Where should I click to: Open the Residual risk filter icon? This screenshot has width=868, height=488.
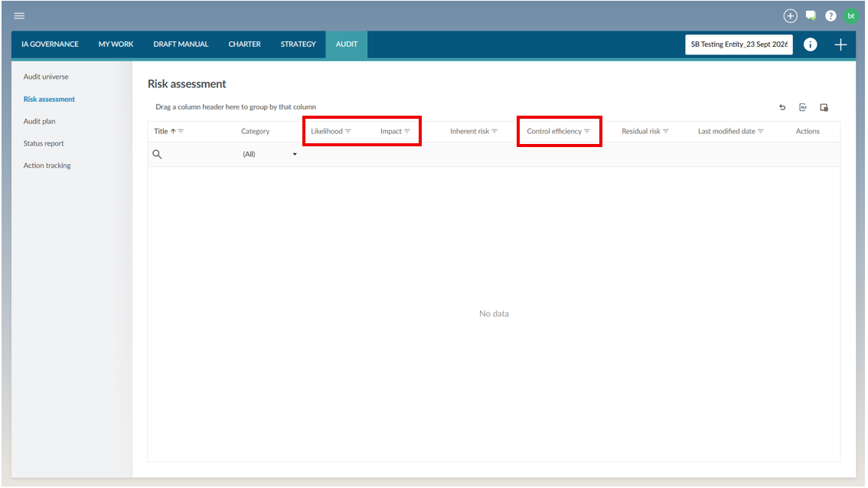(665, 131)
